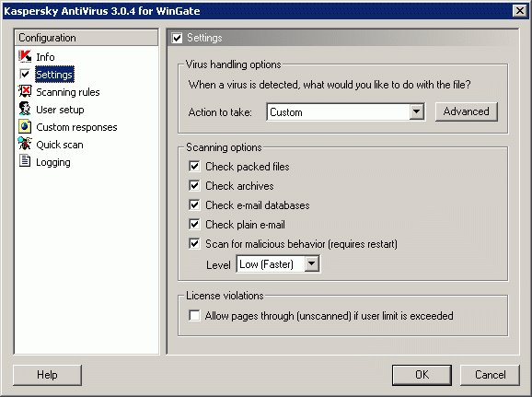The image size is (532, 397).
Task: Click the Settings checkmark icon in sidebar
Action: pyautogui.click(x=25, y=74)
